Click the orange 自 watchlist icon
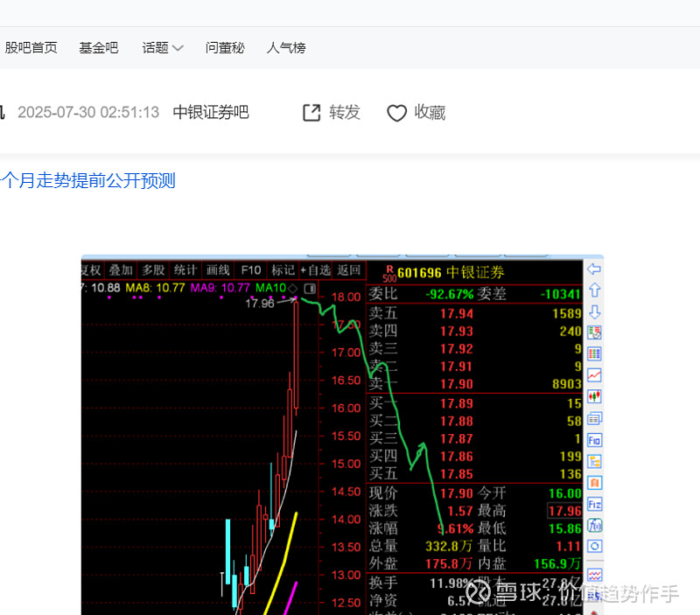700x615 pixels. coord(594,482)
